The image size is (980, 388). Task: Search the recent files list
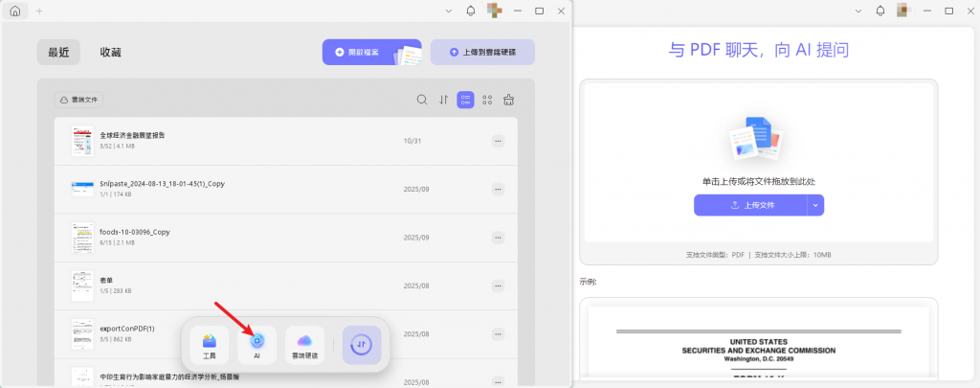coord(422,100)
